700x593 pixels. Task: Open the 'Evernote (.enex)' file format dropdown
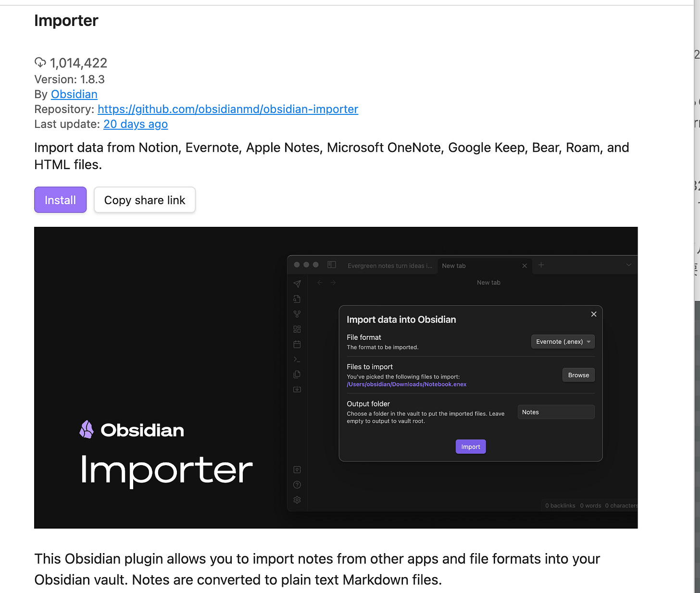click(563, 342)
